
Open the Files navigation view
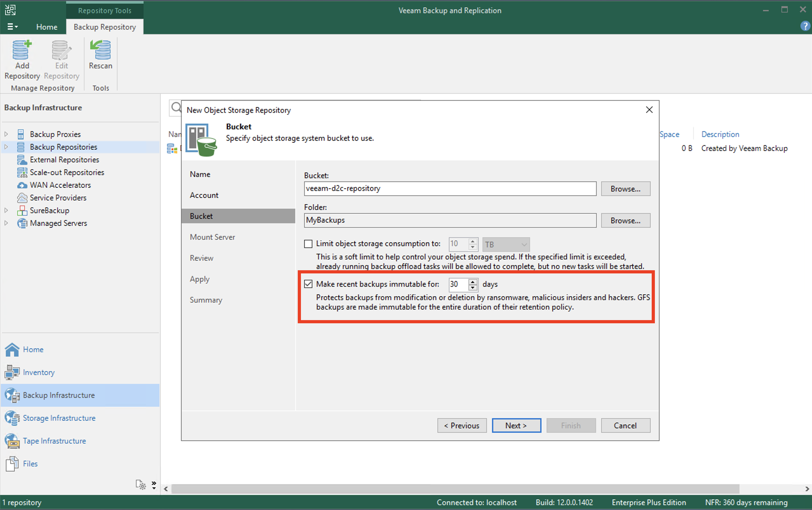click(80, 464)
